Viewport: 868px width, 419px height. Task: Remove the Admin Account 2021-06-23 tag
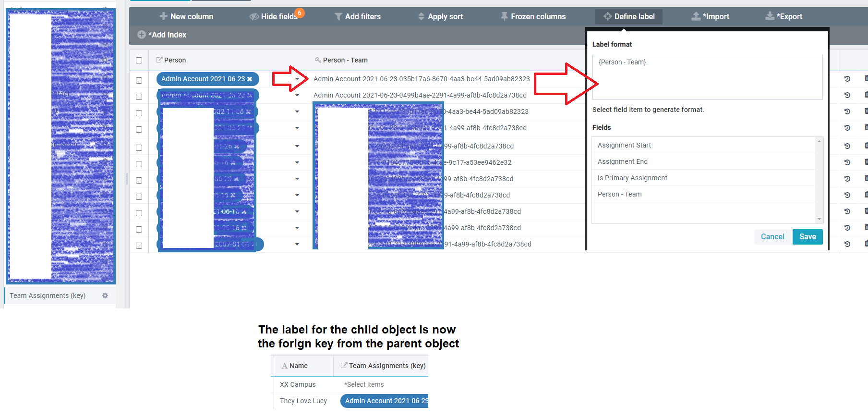(x=250, y=79)
